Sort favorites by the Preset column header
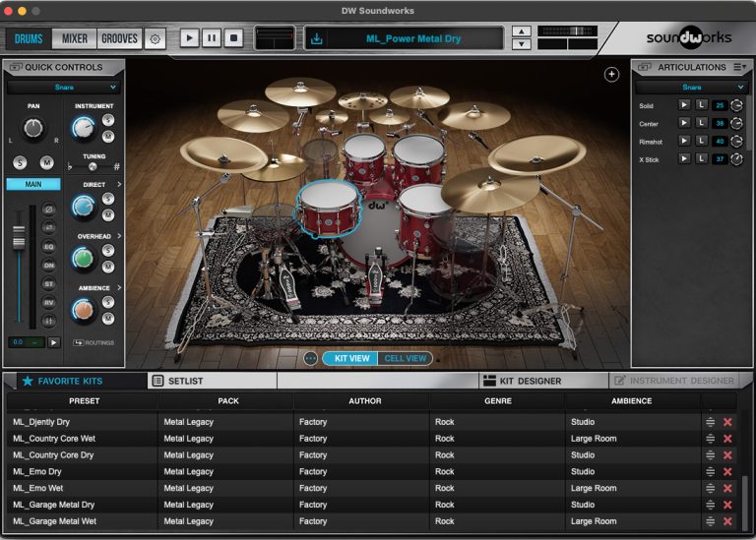The width and height of the screenshot is (756, 540). pyautogui.click(x=84, y=400)
